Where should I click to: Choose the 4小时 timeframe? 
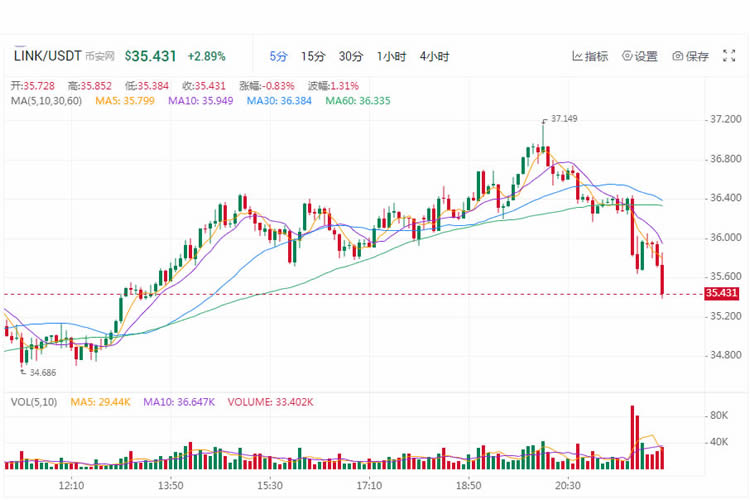434,56
